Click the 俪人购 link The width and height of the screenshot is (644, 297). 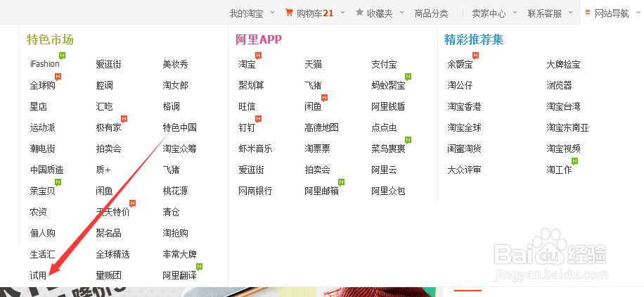click(43, 233)
